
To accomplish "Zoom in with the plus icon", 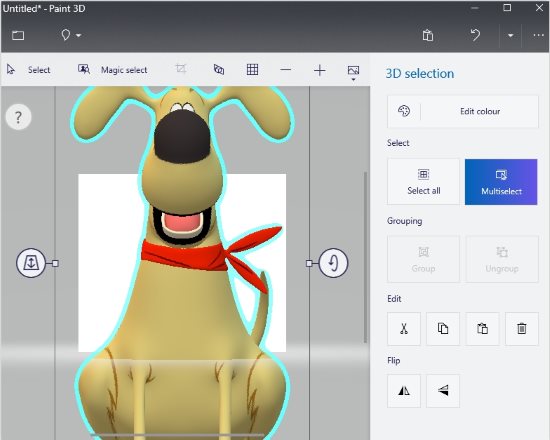I will [x=320, y=71].
